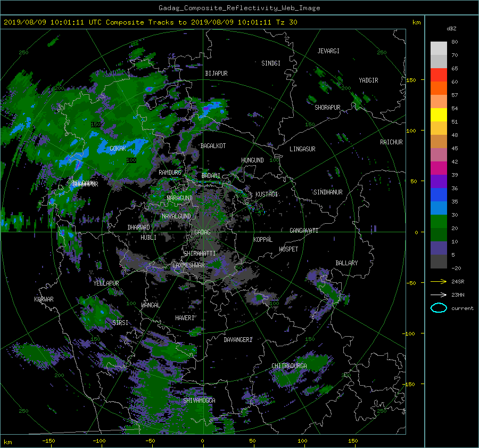This screenshot has width=479, height=448.
Task: Click the SHIRAHATTI city label
Action: click(200, 254)
